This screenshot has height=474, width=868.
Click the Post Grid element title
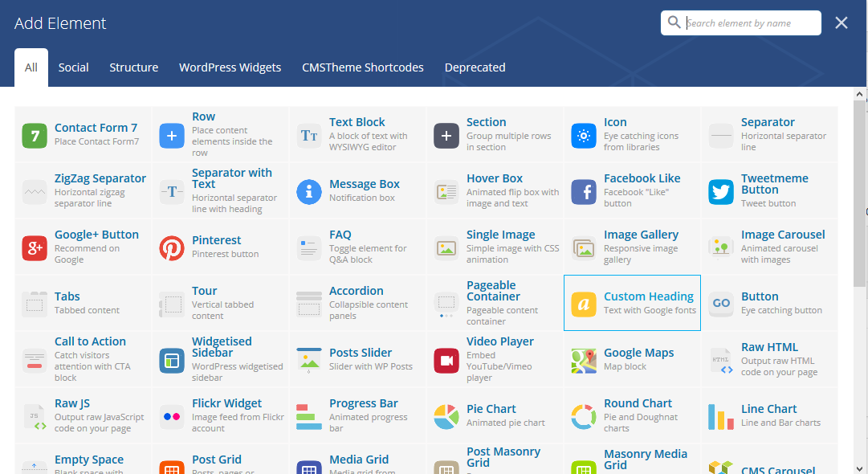coord(217,460)
